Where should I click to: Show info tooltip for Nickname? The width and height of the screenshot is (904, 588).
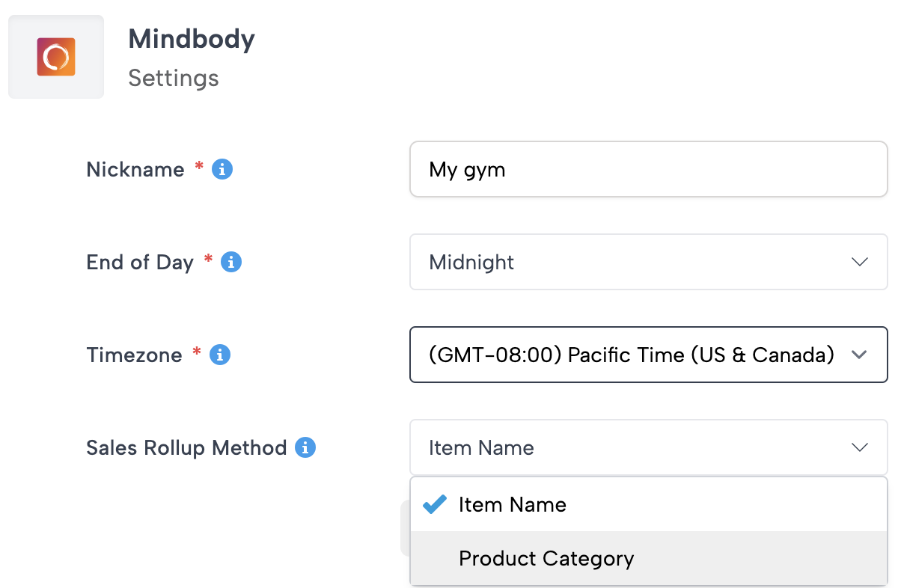coord(222,169)
